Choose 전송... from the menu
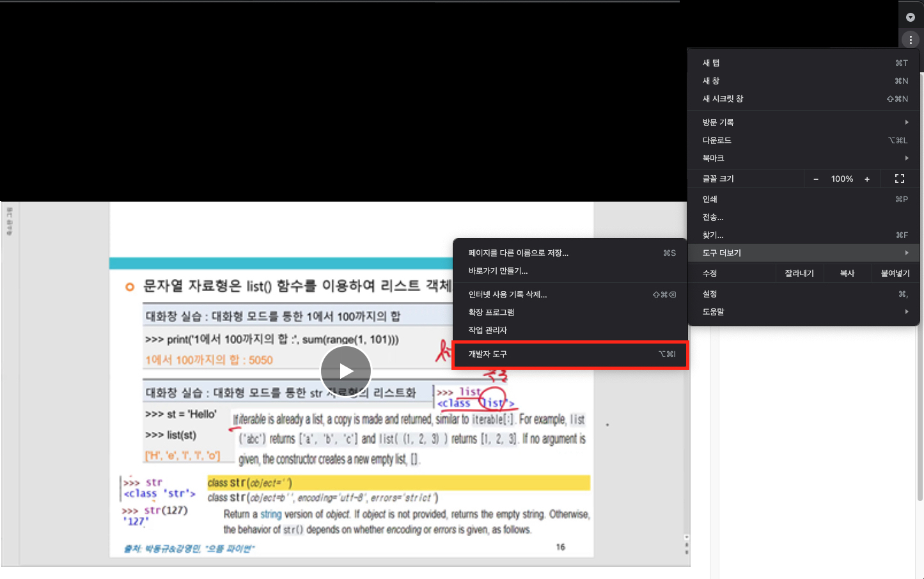This screenshot has width=924, height=579. click(x=804, y=217)
